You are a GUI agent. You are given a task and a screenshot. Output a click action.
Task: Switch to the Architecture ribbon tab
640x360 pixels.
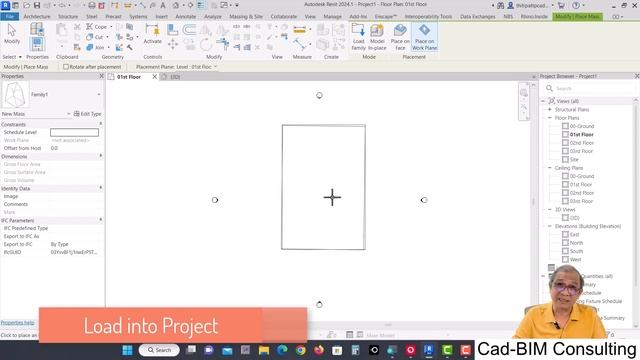pyautogui.click(x=37, y=17)
